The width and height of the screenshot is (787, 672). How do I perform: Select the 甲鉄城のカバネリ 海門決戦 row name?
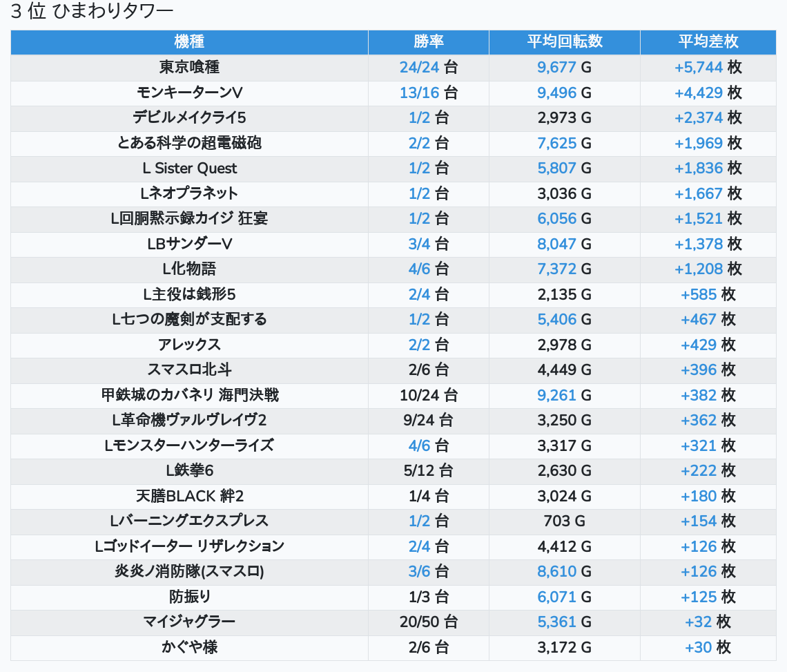(x=189, y=395)
